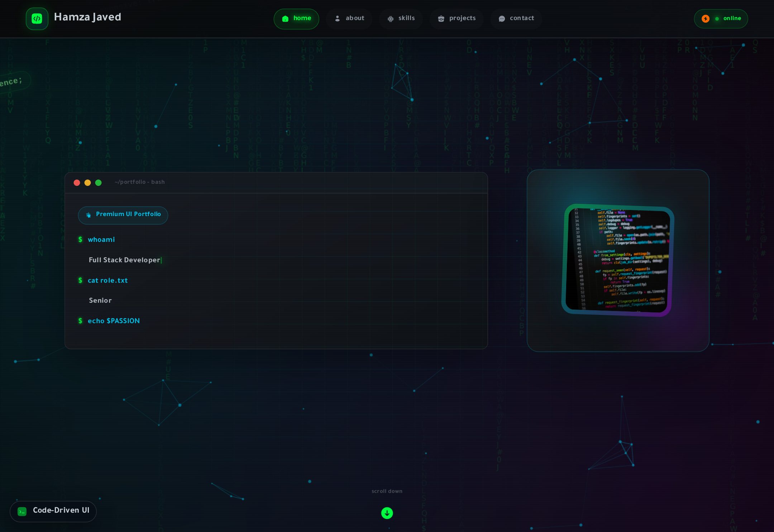Click the ~/portfolio - bash title text
Viewport: 774px width, 532px height.
[x=140, y=182]
